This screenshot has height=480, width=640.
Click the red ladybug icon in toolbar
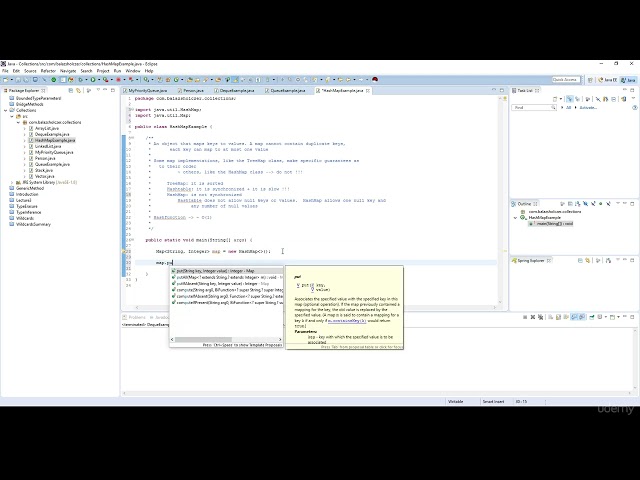[375, 80]
